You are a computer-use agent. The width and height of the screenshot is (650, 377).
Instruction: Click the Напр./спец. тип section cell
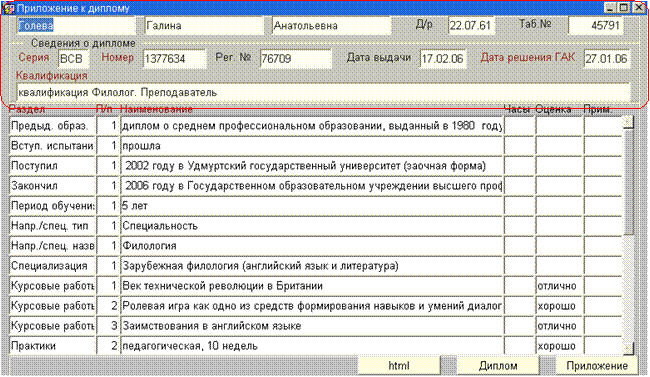[53, 226]
